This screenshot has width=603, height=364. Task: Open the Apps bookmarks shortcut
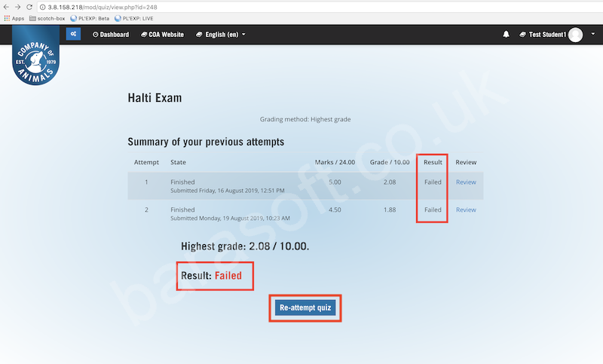click(x=14, y=18)
